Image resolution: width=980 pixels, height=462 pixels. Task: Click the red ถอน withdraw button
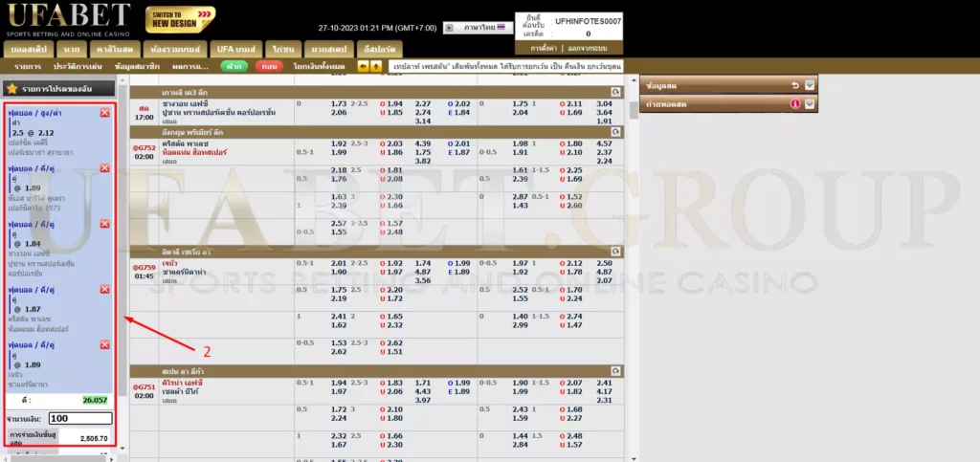click(269, 66)
